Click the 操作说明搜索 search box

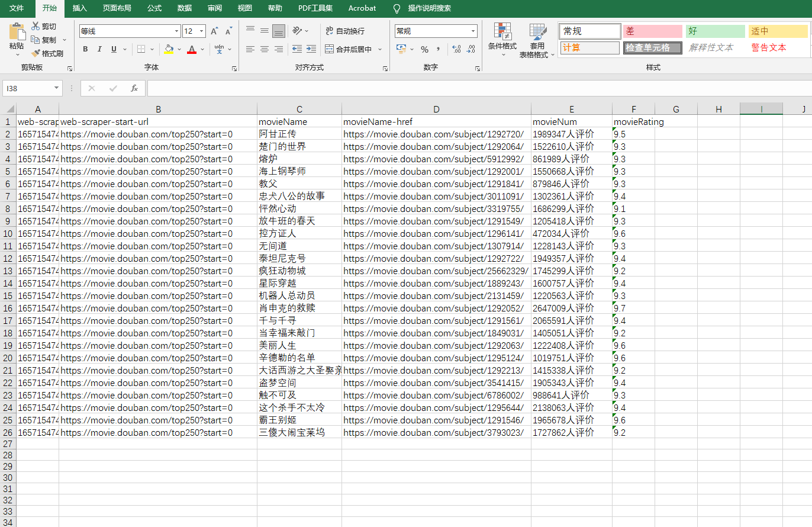pyautogui.click(x=430, y=8)
